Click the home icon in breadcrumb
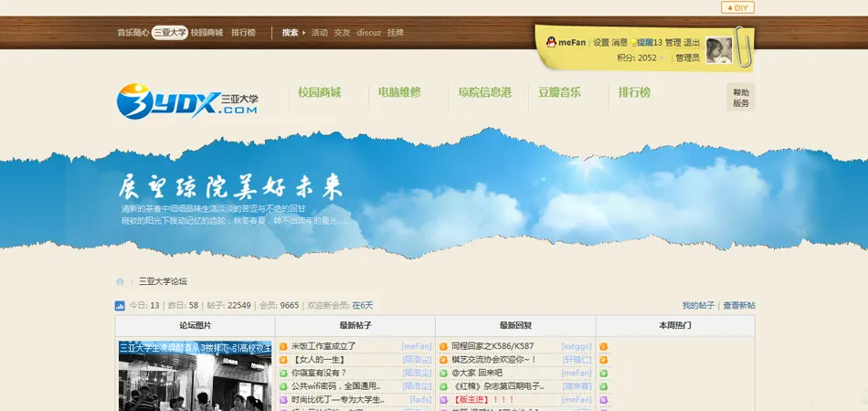 120,281
